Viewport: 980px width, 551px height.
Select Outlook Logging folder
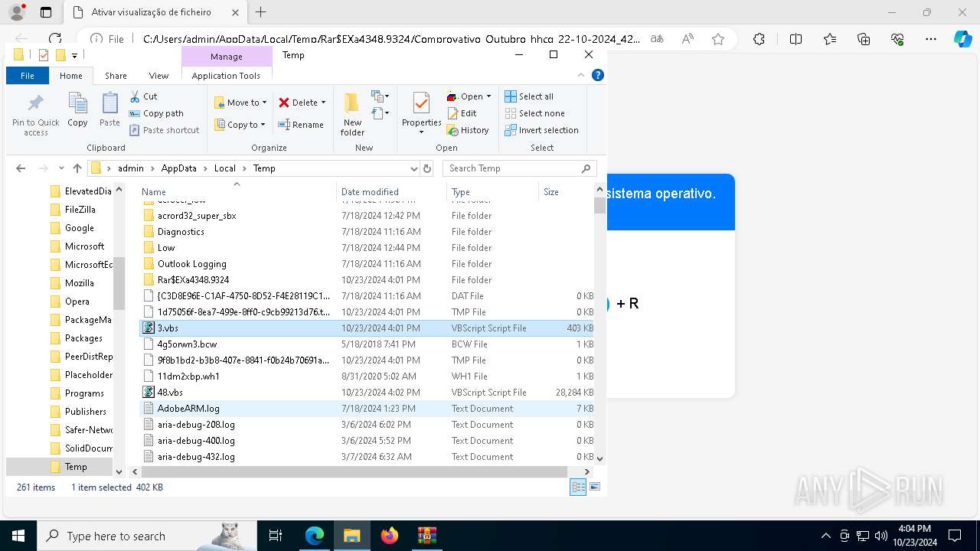[367, 263]
